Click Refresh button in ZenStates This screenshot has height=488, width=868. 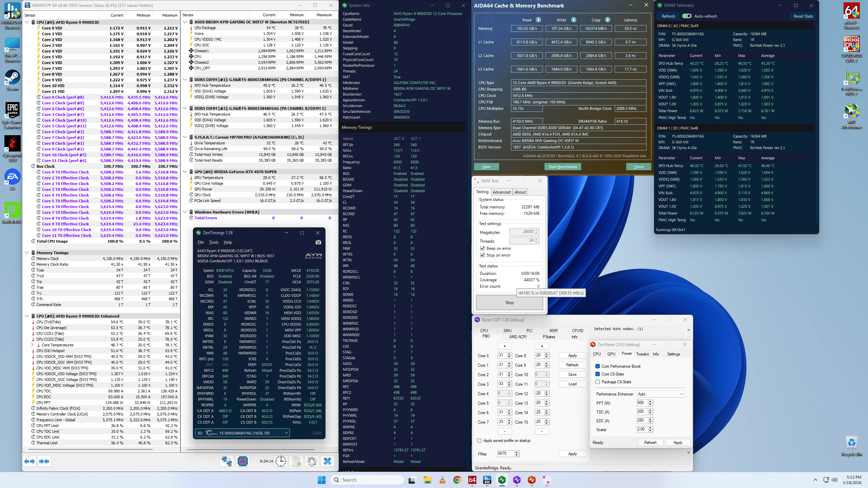(x=650, y=443)
